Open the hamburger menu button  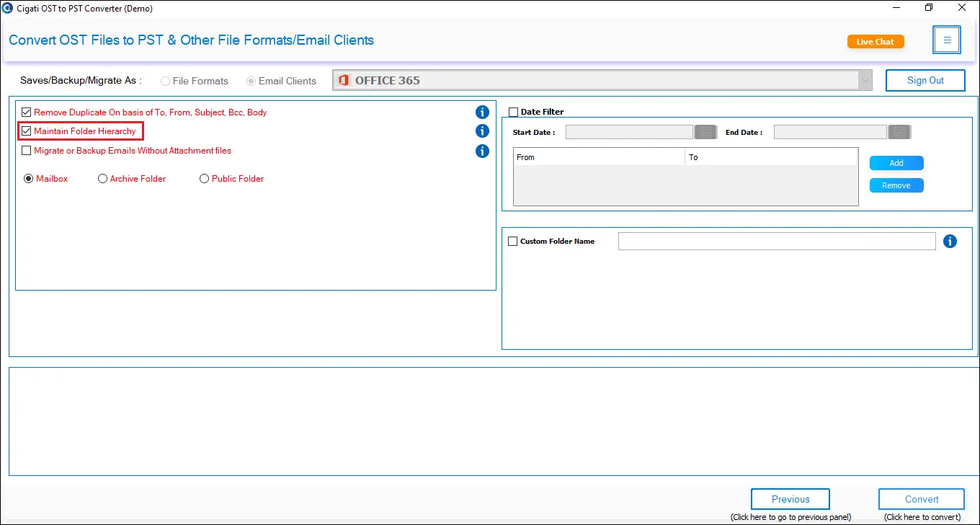(x=947, y=40)
